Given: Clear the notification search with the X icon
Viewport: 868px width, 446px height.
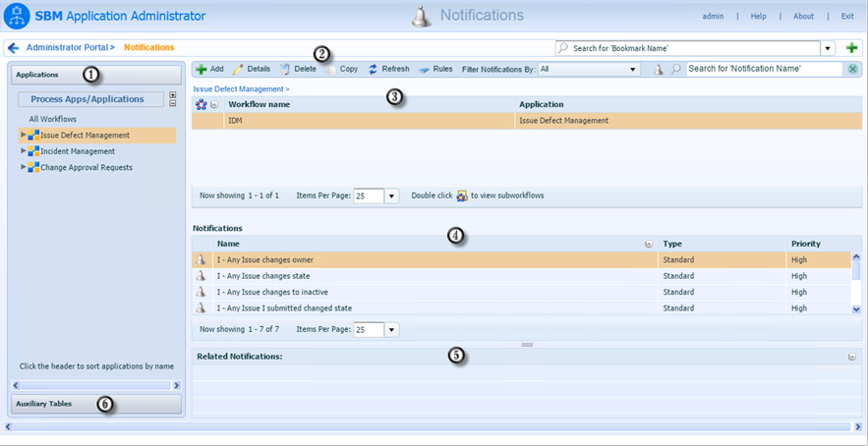Looking at the screenshot, I should [852, 69].
